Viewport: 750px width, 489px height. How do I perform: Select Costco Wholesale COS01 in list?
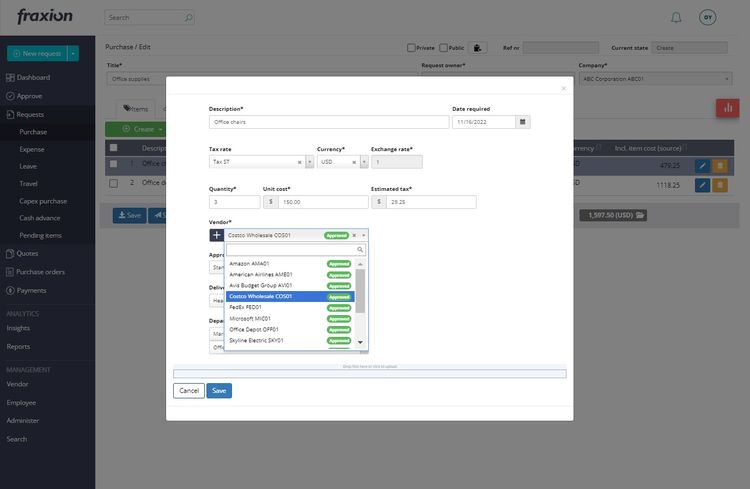click(x=290, y=297)
